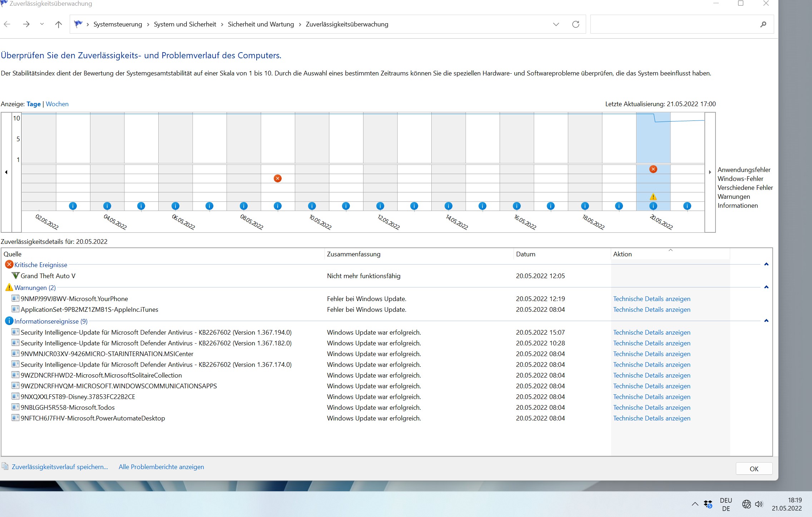Collapse the Kritische Ereignisse group

tap(766, 265)
